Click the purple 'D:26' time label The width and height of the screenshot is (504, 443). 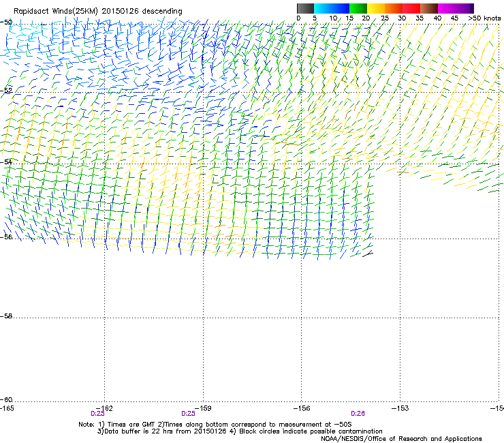click(x=358, y=414)
